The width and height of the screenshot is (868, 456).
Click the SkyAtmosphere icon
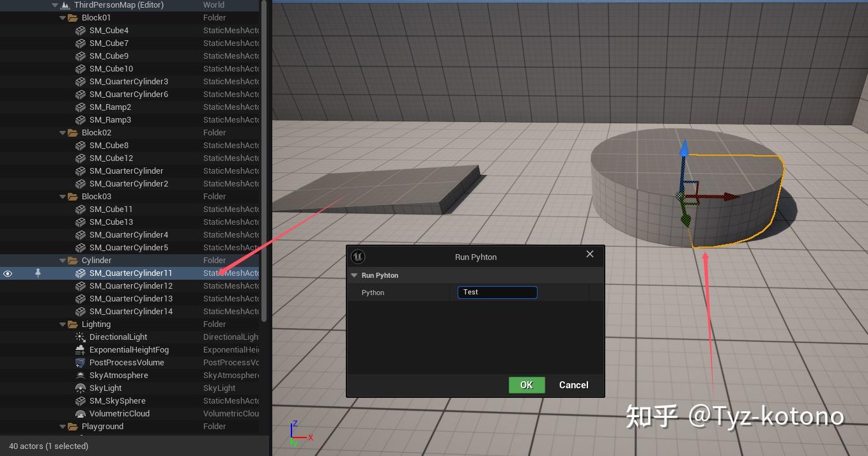(80, 375)
